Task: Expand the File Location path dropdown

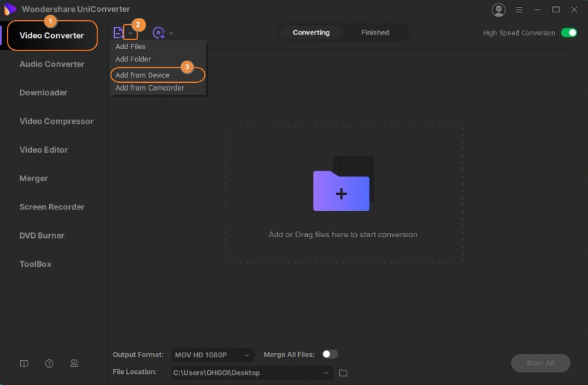Action: click(327, 373)
